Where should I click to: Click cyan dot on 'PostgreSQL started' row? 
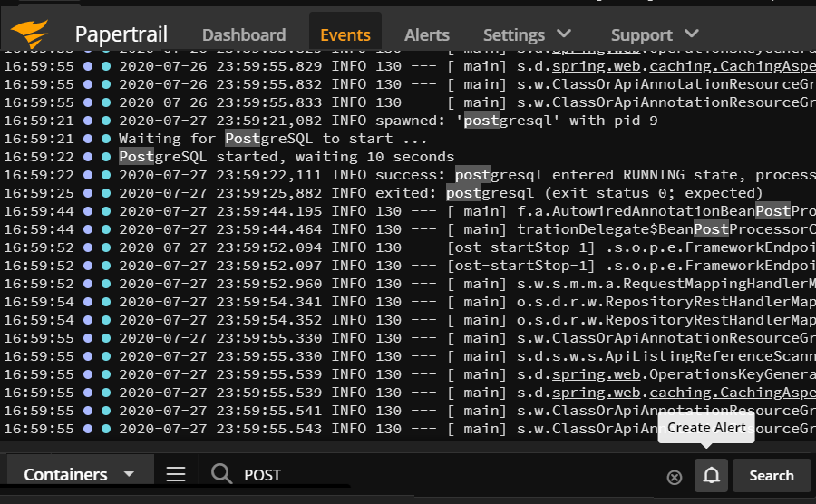[x=106, y=157]
